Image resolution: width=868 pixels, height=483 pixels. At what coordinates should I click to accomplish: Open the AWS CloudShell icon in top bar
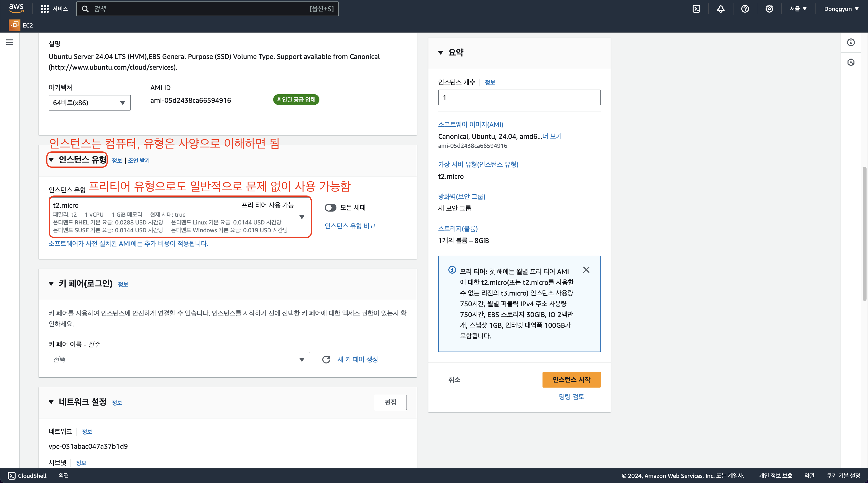point(696,9)
